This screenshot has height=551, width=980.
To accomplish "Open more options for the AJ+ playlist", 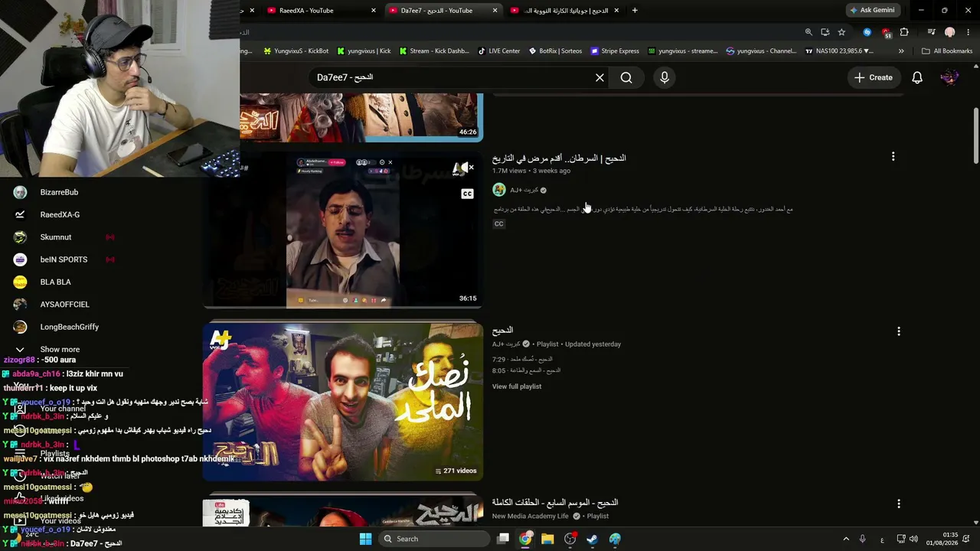I will [x=899, y=331].
